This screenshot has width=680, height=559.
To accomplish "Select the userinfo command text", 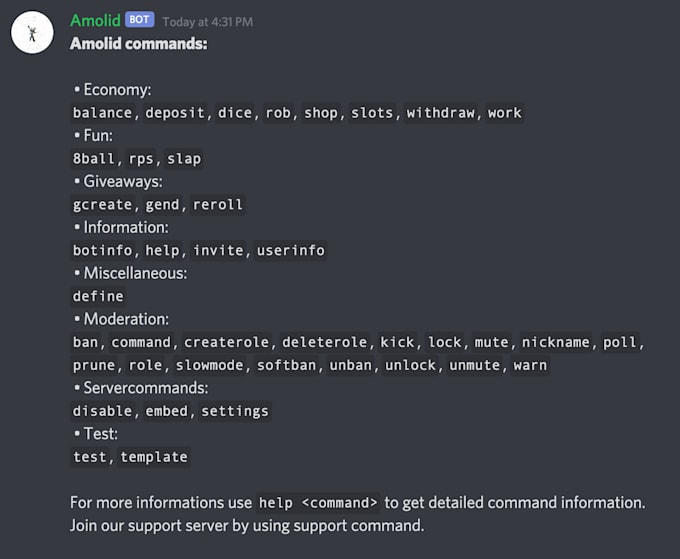I will [291, 251].
